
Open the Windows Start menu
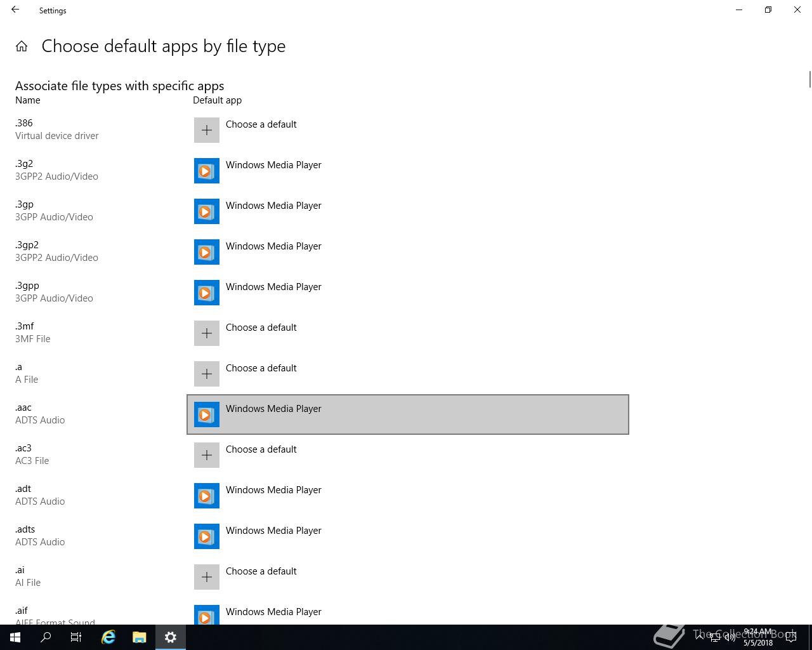[15, 637]
